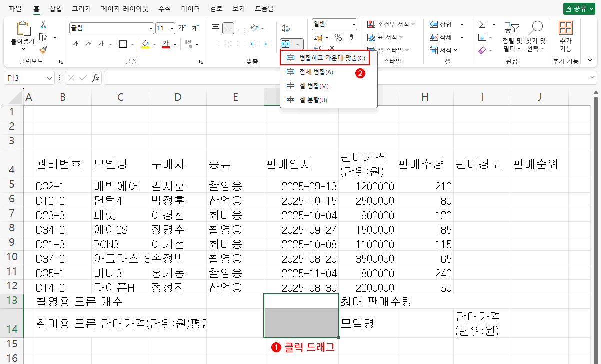Toggle italic text formatting
The image size is (601, 364).
pyautogui.click(x=88, y=44)
